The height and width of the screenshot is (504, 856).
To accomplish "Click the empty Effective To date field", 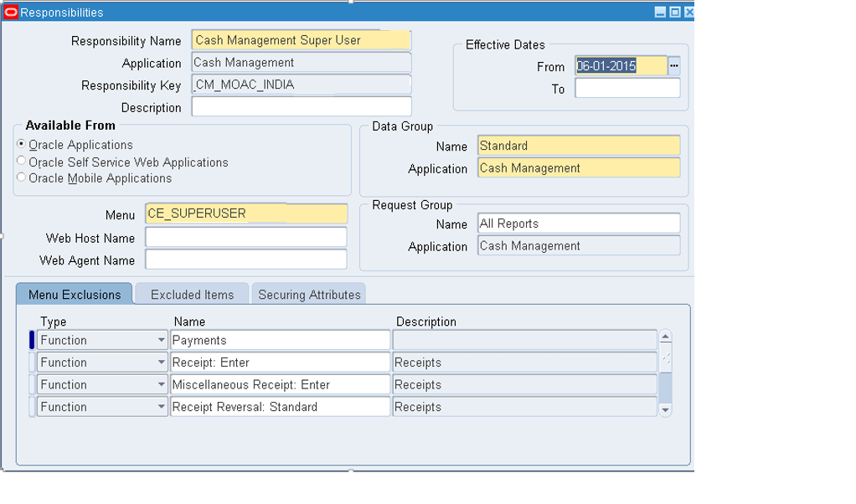I will (x=627, y=89).
